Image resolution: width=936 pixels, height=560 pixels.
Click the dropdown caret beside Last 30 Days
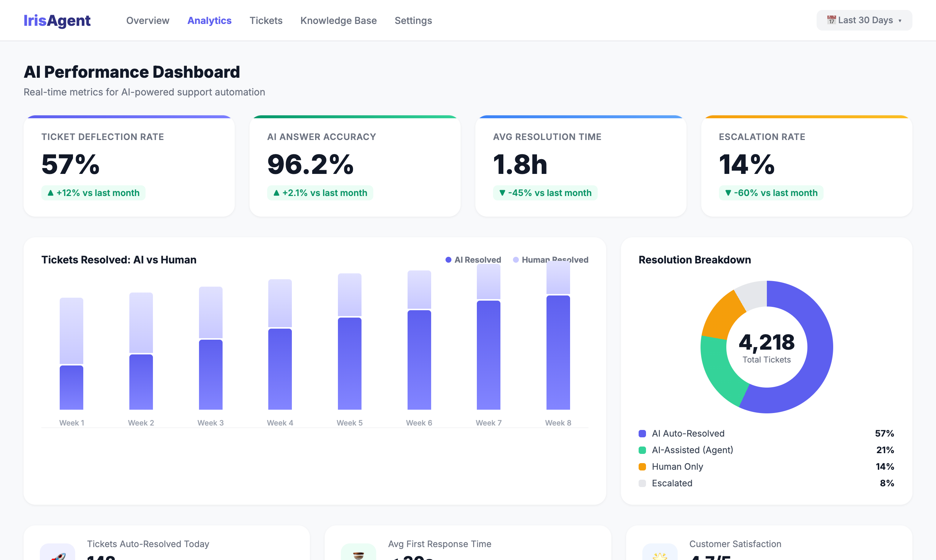[x=900, y=21]
